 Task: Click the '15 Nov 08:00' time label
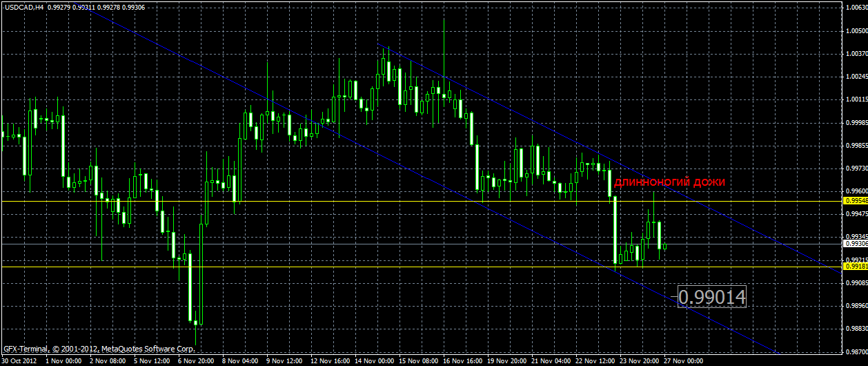tap(418, 360)
